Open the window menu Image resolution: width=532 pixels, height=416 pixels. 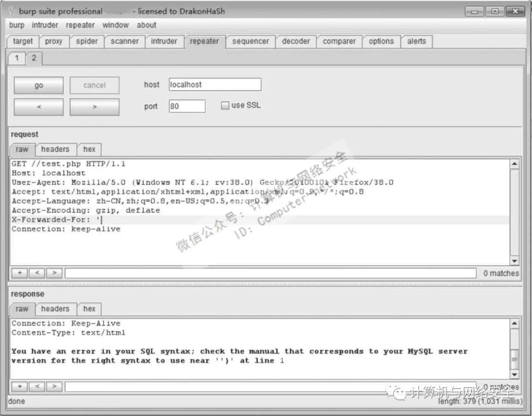coord(115,25)
